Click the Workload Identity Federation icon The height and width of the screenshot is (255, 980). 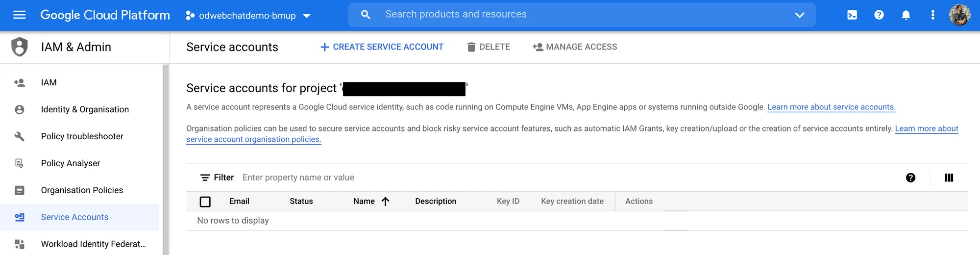pyautogui.click(x=20, y=244)
